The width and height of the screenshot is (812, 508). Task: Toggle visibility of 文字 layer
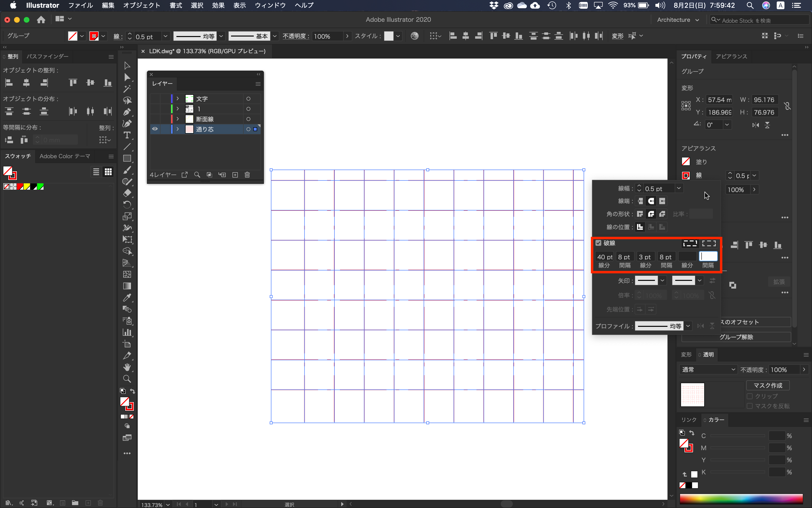[x=155, y=99]
